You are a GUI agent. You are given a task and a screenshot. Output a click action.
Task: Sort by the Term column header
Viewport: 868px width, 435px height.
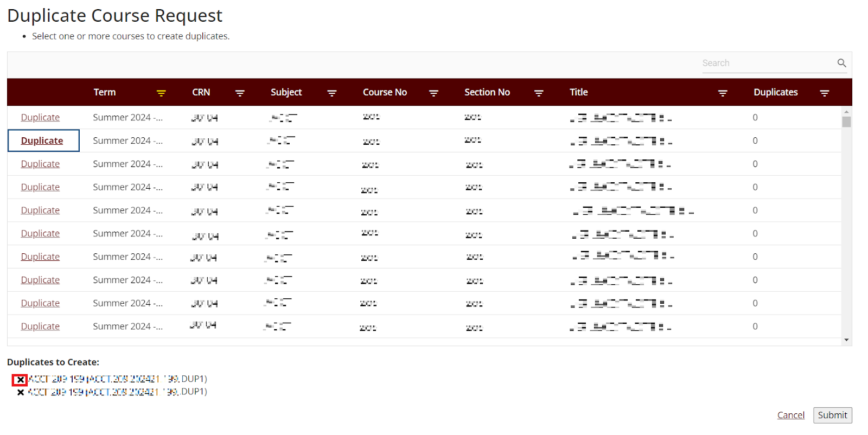(x=105, y=92)
